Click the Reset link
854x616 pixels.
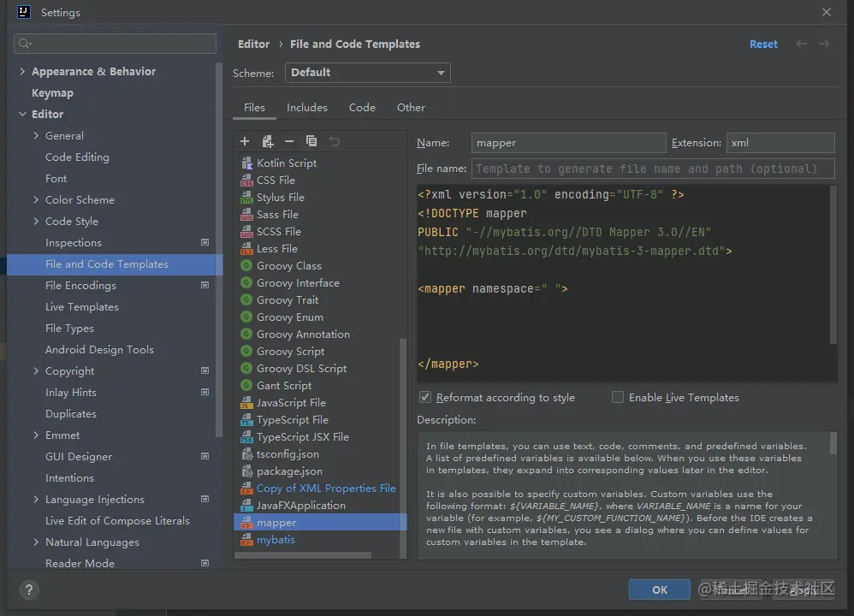pyautogui.click(x=763, y=44)
